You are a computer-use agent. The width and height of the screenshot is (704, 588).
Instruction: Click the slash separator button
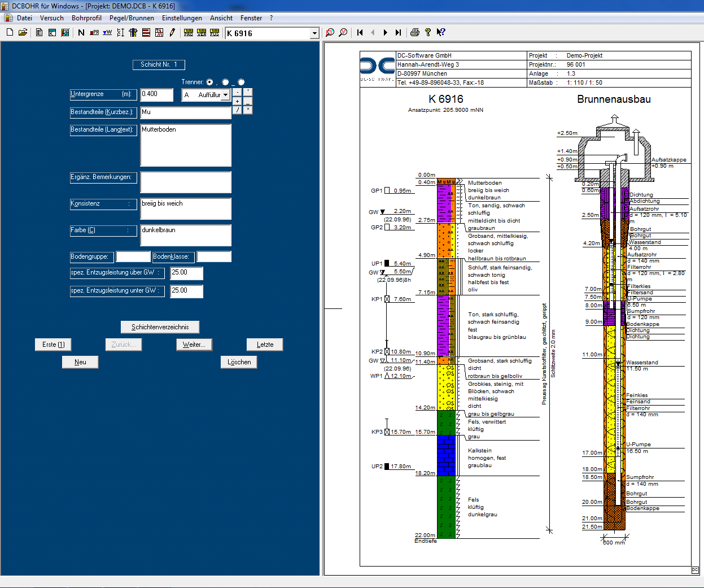tap(237, 110)
